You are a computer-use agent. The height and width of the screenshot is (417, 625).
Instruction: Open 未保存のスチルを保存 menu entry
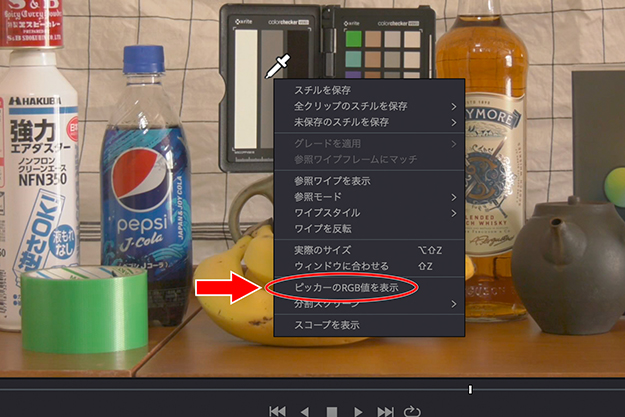(x=369, y=122)
